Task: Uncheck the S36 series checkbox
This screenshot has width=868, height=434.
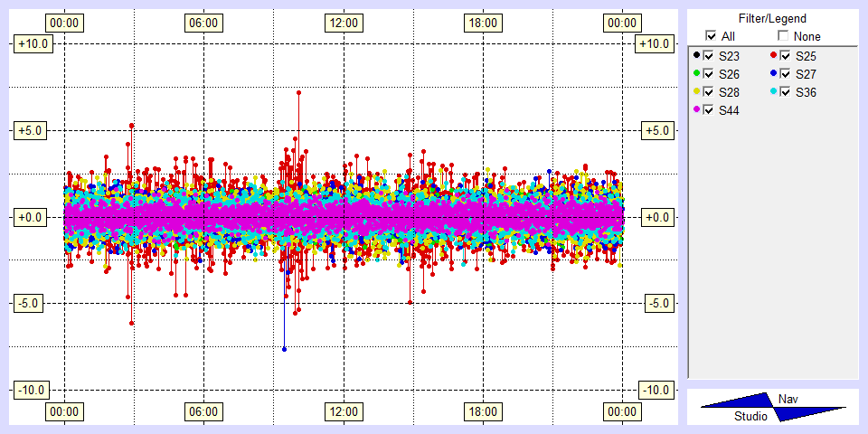Action: point(786,92)
